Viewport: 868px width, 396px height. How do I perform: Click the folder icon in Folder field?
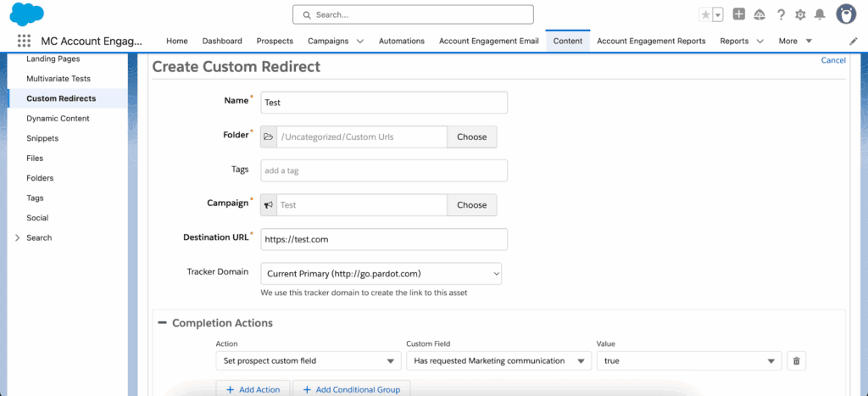click(269, 137)
